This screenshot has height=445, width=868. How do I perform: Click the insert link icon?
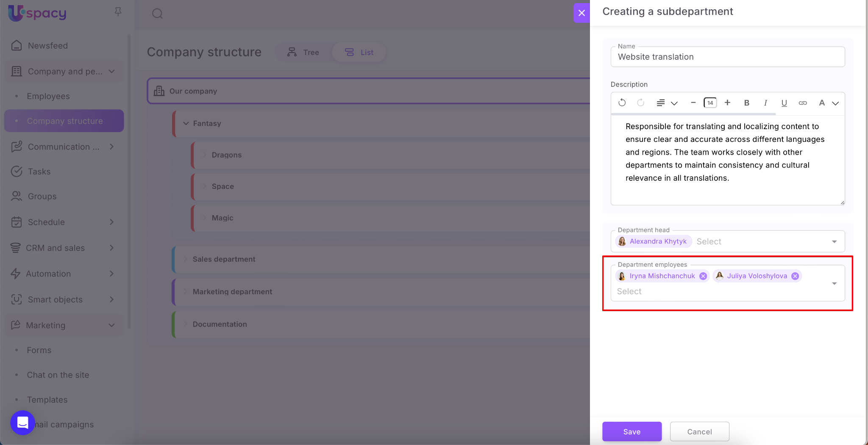point(803,103)
